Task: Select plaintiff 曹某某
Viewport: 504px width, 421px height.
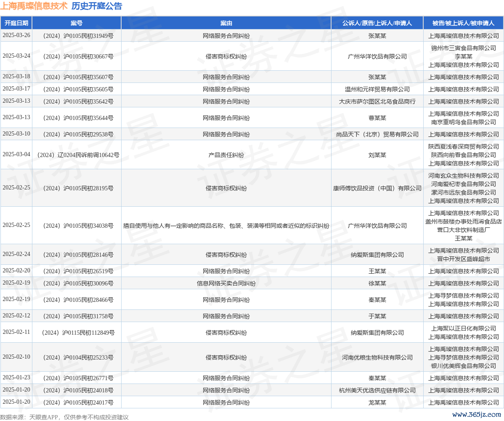Action: (x=377, y=118)
